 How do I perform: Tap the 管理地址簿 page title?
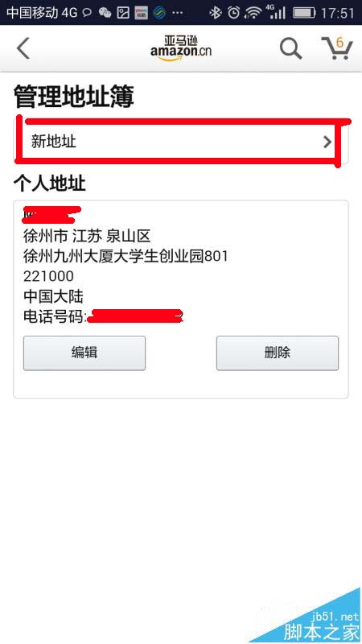click(x=74, y=97)
